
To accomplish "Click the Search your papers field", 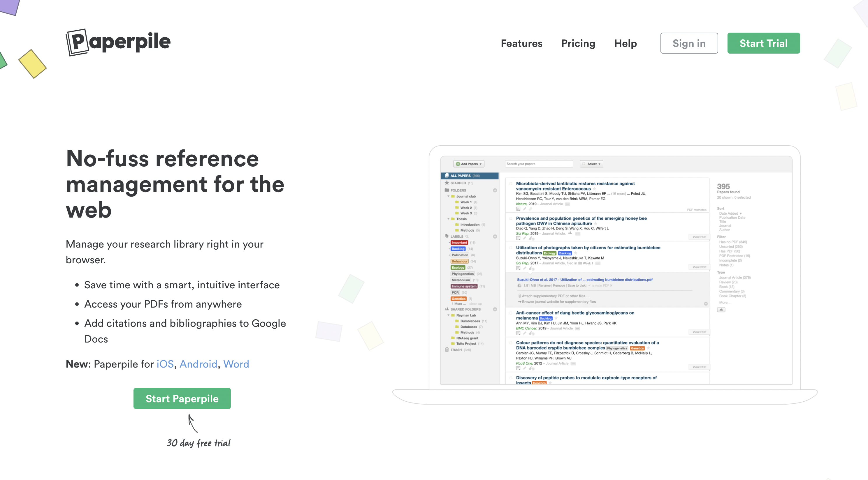I will coord(539,164).
